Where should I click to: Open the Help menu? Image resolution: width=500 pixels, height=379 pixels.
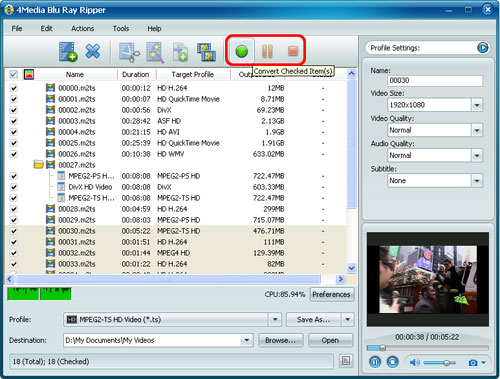[154, 29]
